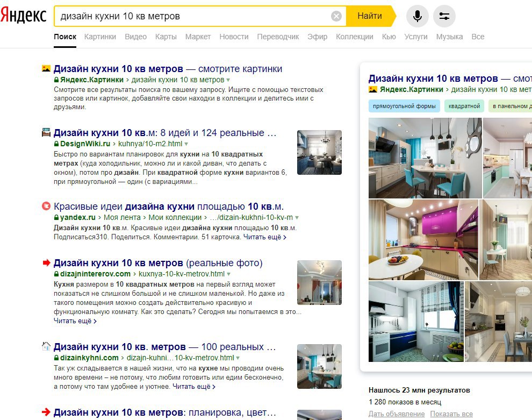Image resolution: width=532 pixels, height=420 pixels.
Task: Select the active Поиск tab
Action: [x=65, y=37]
